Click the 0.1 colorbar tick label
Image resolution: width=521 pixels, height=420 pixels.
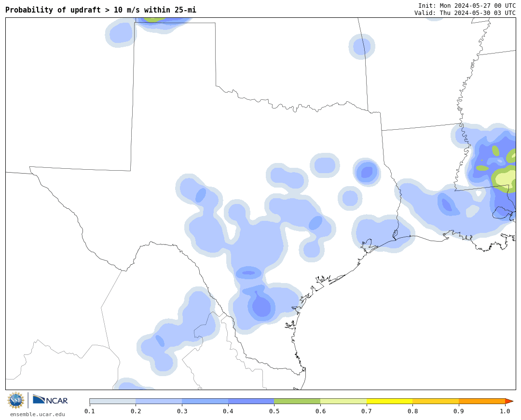tap(90, 411)
